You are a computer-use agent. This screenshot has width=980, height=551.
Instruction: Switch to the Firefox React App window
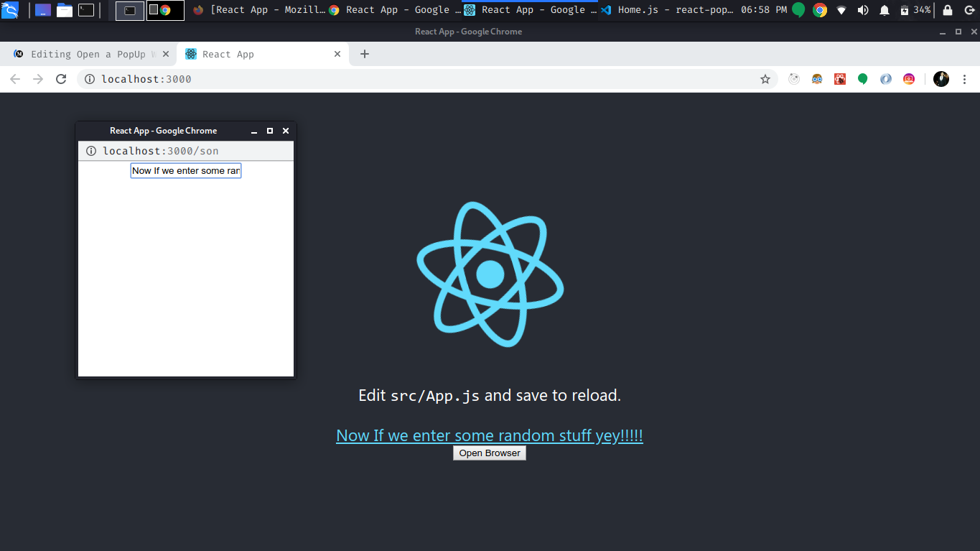pyautogui.click(x=258, y=10)
